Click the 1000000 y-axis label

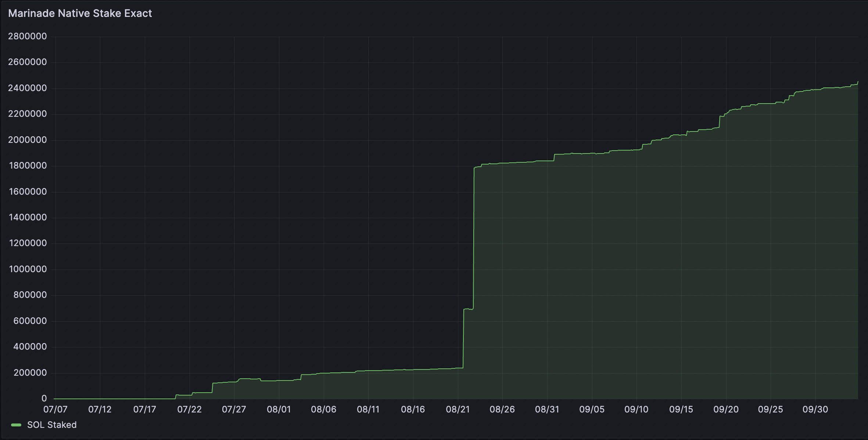coord(28,269)
